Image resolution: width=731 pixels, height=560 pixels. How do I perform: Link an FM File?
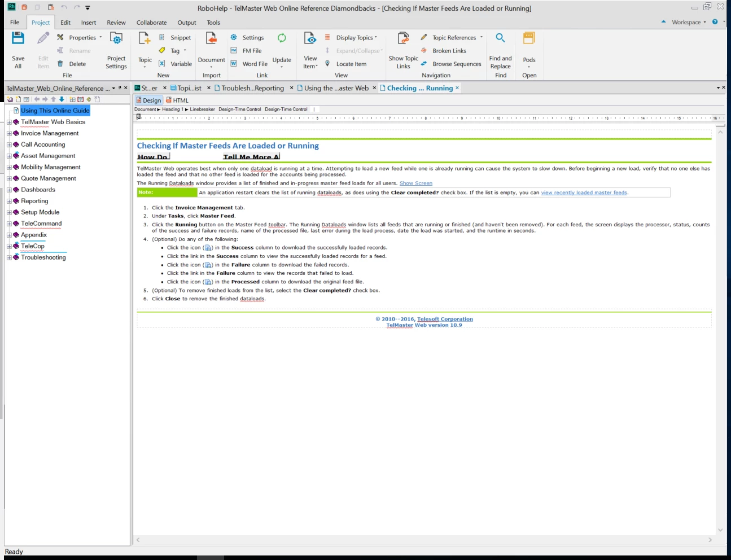(x=246, y=51)
